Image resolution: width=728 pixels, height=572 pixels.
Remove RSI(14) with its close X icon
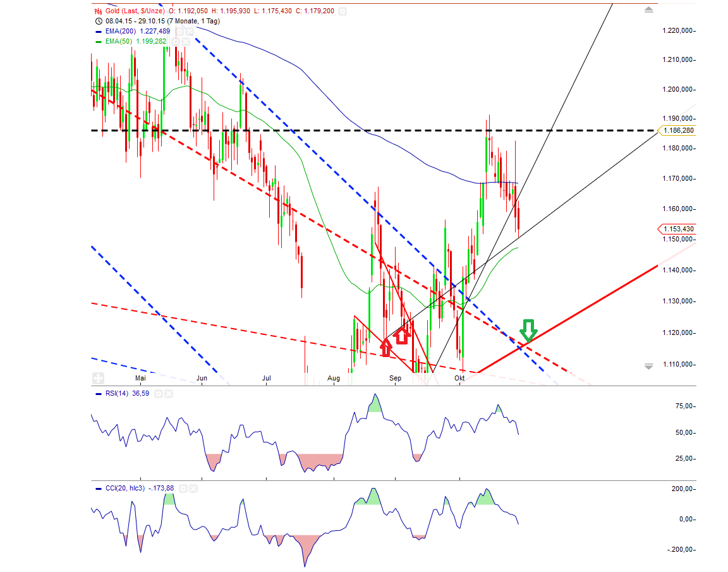click(168, 393)
